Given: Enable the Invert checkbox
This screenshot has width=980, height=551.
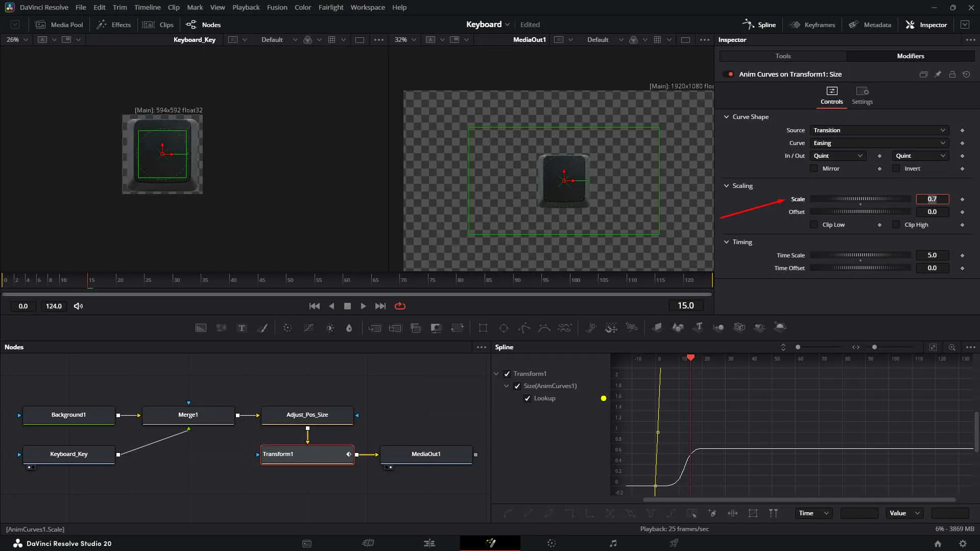Looking at the screenshot, I should click(x=896, y=169).
